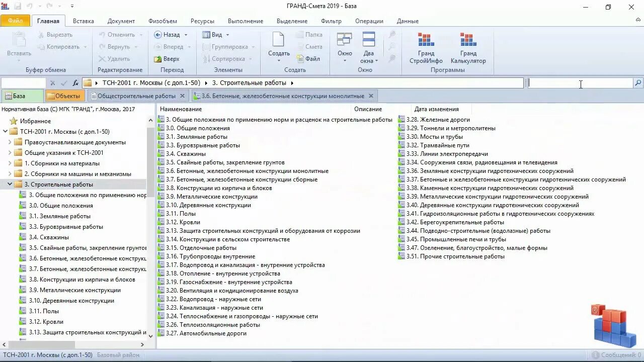Image resolution: width=644 pixels, height=362 pixels.
Task: Click the Отменить undo icon in ribbon
Action: tap(102, 35)
